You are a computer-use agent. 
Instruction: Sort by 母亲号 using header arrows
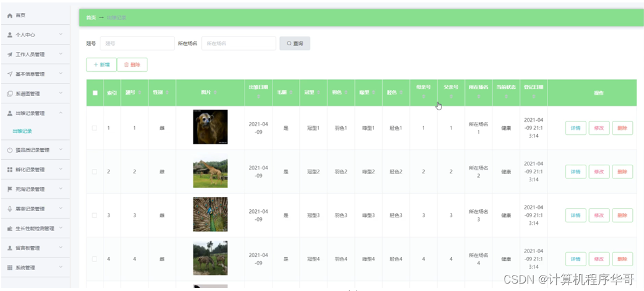424,97
